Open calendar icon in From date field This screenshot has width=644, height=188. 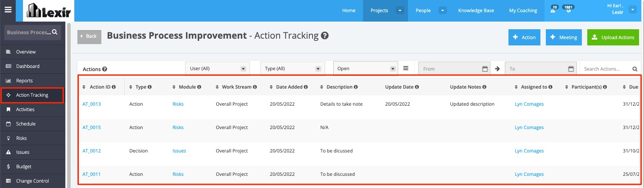point(485,69)
